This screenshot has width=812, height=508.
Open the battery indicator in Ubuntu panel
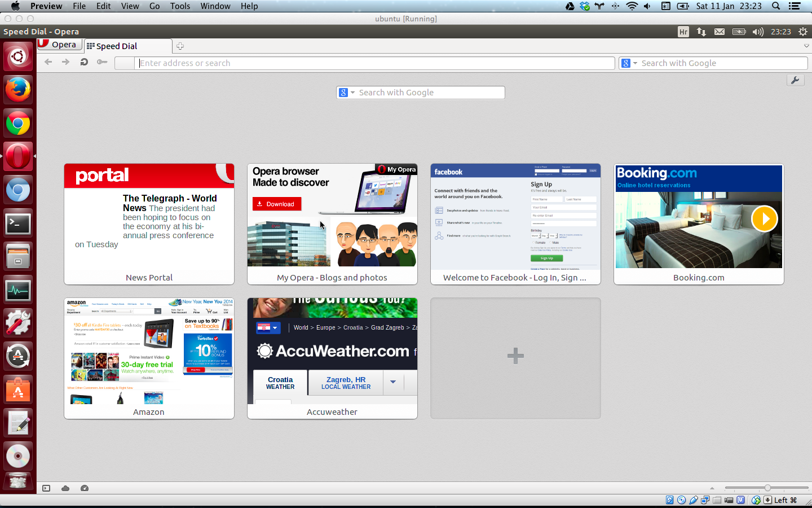point(739,32)
